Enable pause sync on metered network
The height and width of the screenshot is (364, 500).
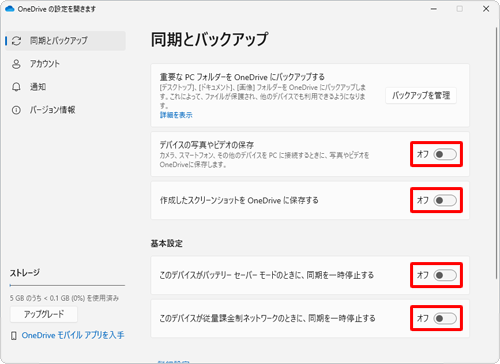click(445, 318)
